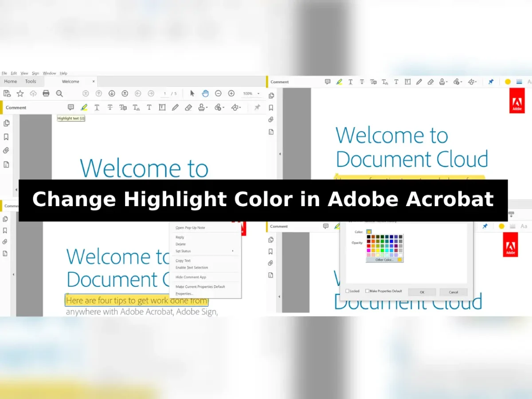This screenshot has width=532, height=399.
Task: Collapse the navigation pane arrow in the top-right window
Action: click(x=280, y=154)
